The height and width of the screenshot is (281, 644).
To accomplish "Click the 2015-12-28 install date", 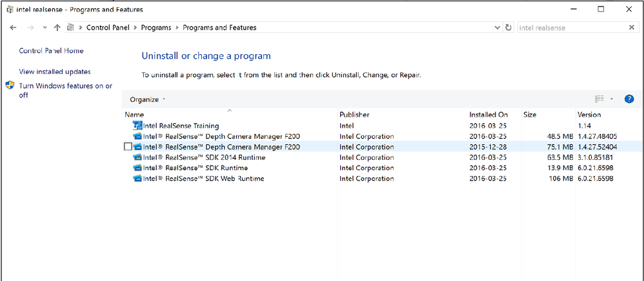I will [x=488, y=147].
